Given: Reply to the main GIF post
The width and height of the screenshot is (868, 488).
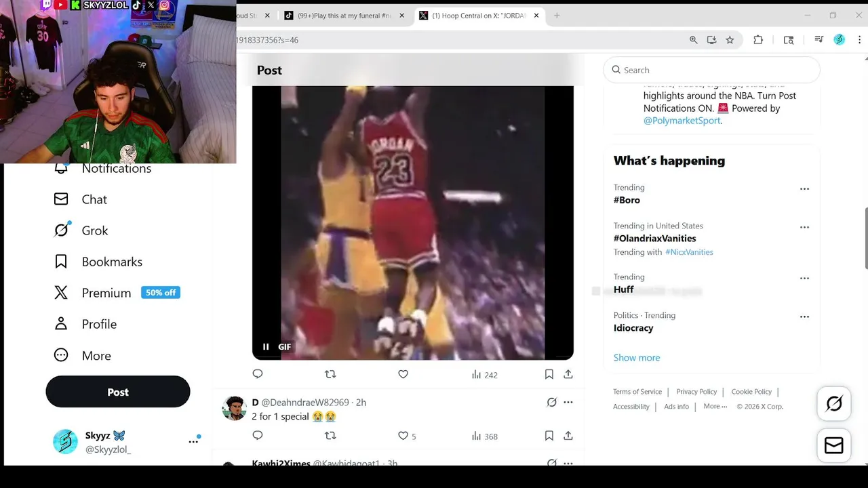Looking at the screenshot, I should (258, 374).
